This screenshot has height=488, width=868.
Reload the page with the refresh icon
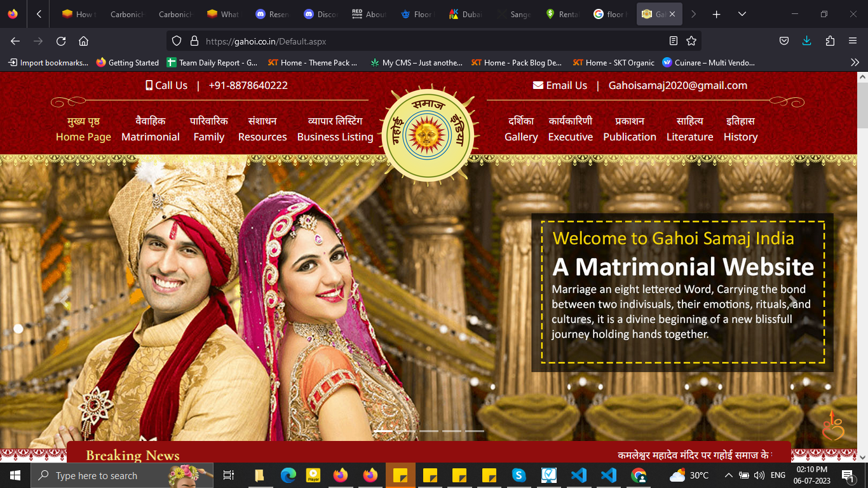61,41
